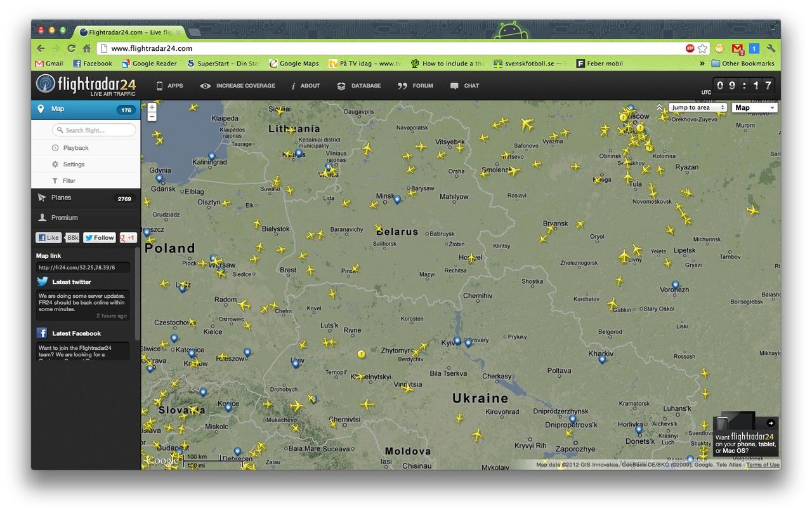Open the Gmail bookmark
Screen dimensions: 812x513
[49, 63]
